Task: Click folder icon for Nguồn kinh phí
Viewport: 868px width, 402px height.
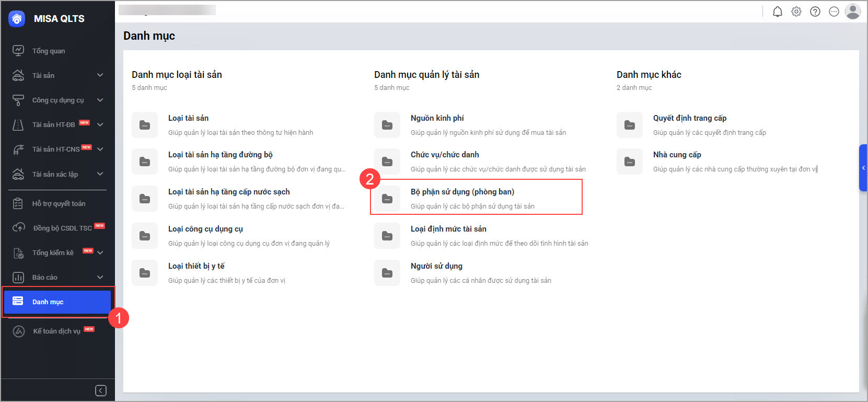Action: 387,125
